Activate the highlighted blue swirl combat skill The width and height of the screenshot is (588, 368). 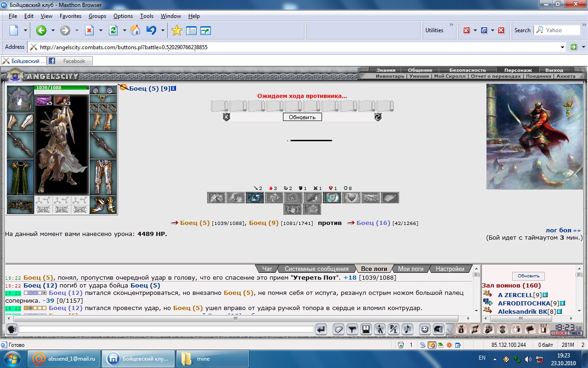click(255, 198)
